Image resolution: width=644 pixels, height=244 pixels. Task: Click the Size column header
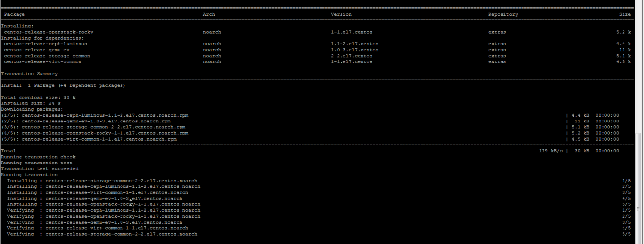click(x=625, y=15)
